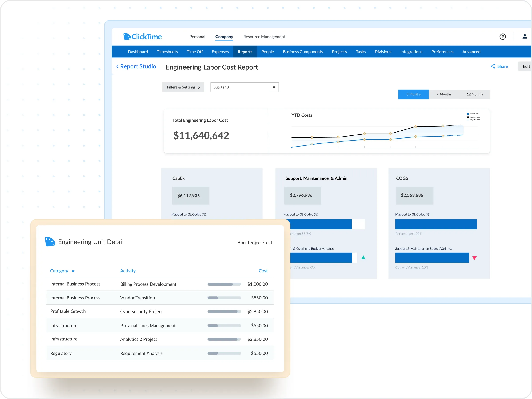Click the Engineering Unit Detail logo icon
The height and width of the screenshot is (399, 532).
point(50,242)
